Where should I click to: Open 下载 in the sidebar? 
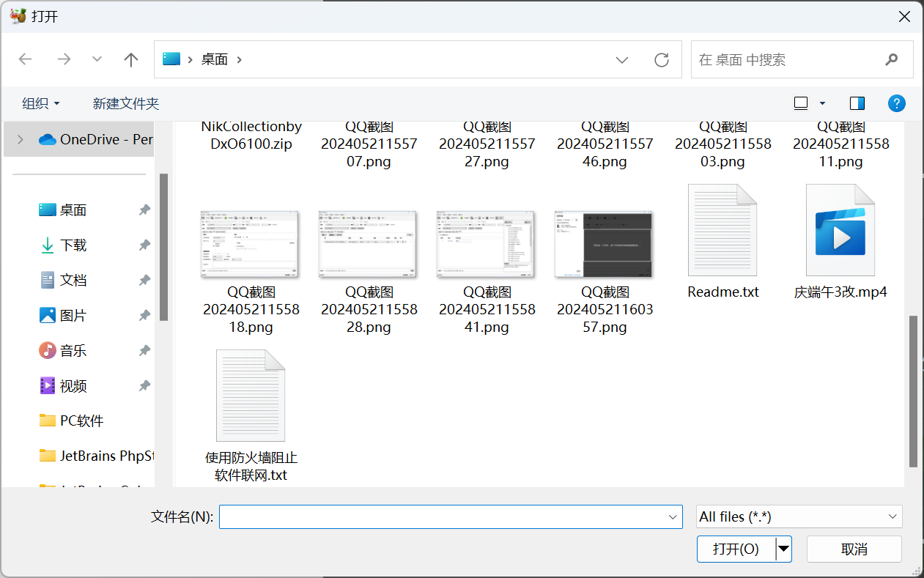(x=73, y=245)
